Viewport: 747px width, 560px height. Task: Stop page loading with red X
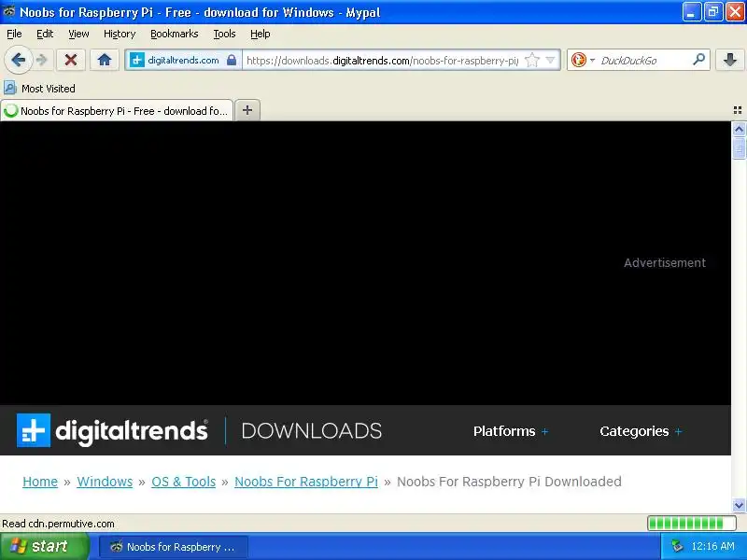[71, 60]
